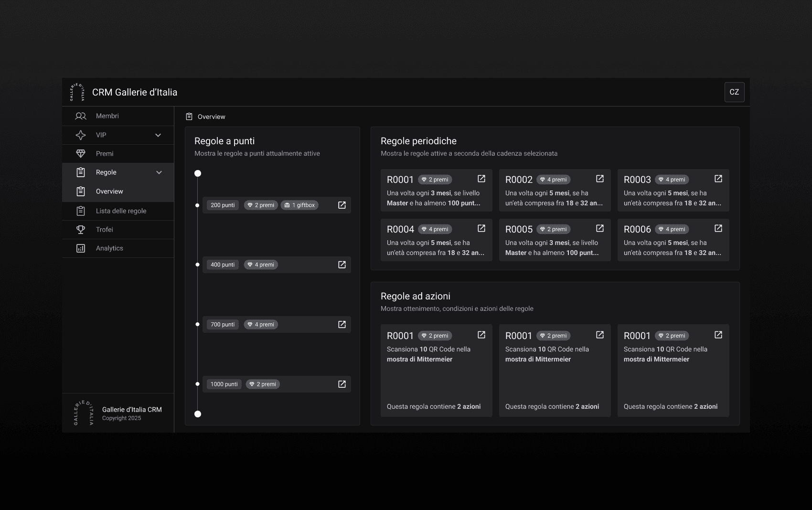Open the Premi section
Image resolution: width=812 pixels, height=510 pixels.
click(118, 154)
